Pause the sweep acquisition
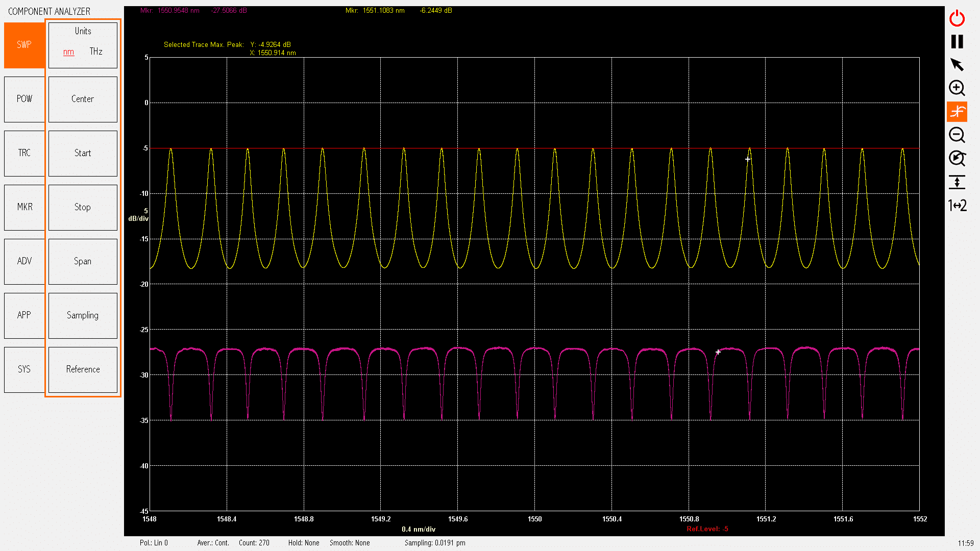This screenshot has height=551, width=980. coord(957,42)
